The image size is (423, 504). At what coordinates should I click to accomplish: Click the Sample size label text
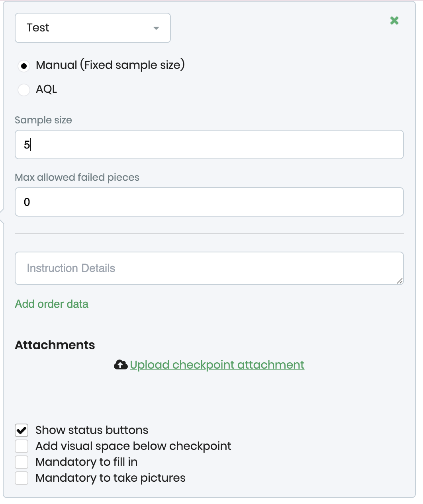(x=43, y=120)
